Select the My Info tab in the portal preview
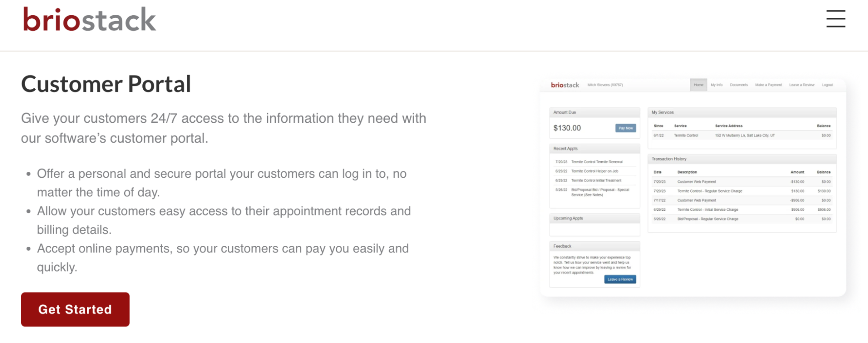This screenshot has height=343, width=868. [716, 85]
